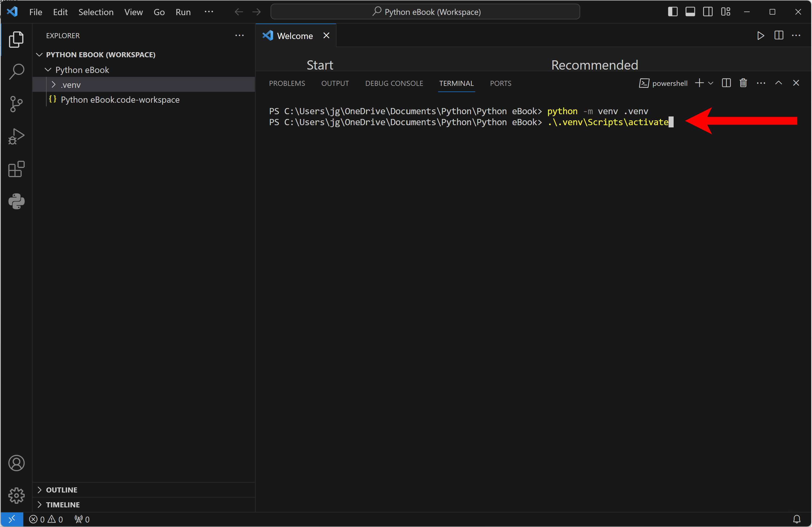Viewport: 812px width, 527px height.
Task: Customize layout icon in title bar
Action: 726,12
